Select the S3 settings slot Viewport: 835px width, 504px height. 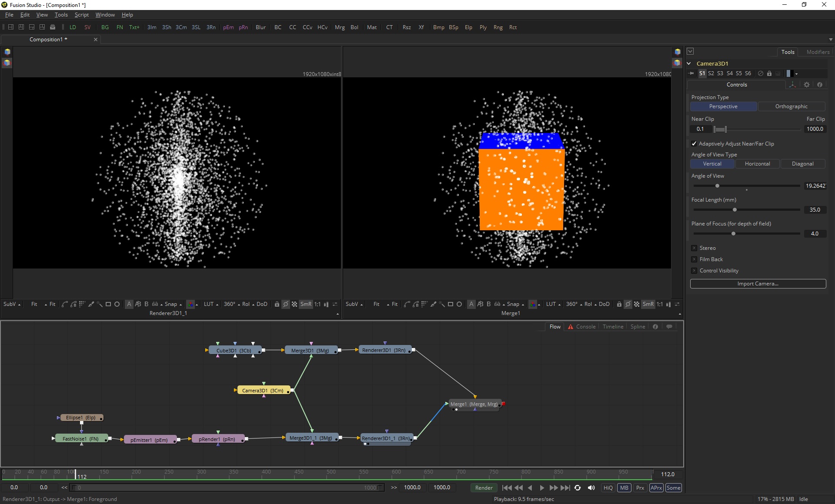click(720, 73)
